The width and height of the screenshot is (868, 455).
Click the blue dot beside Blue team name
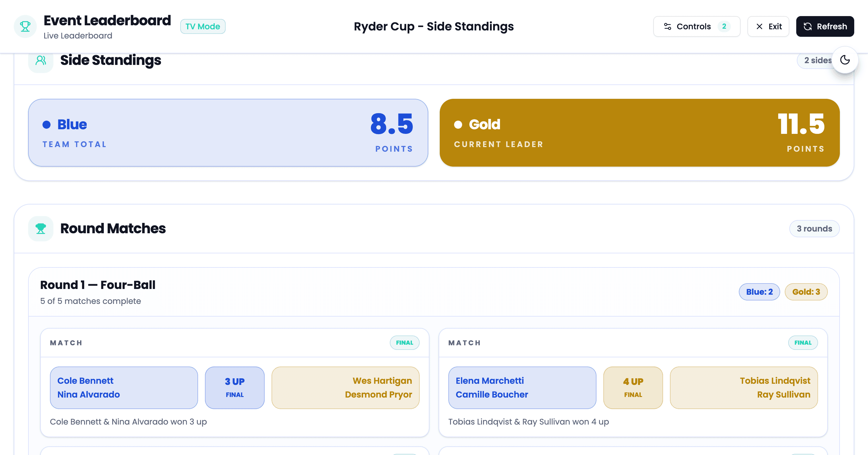coord(46,124)
